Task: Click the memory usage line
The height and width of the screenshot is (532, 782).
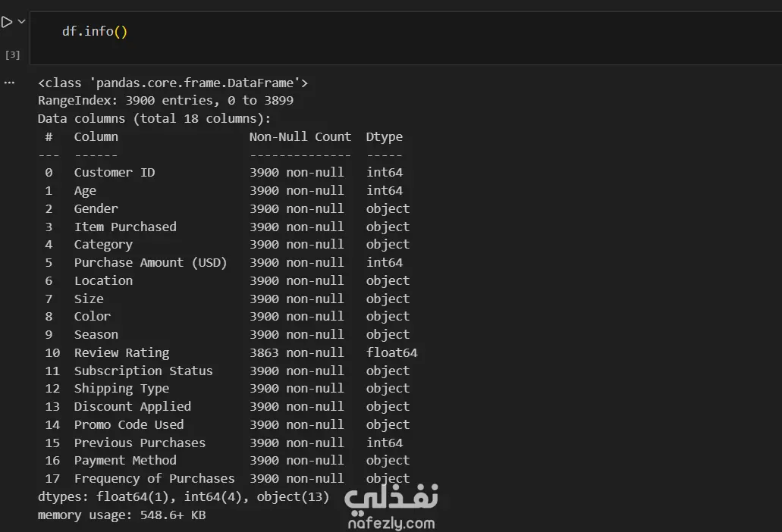Action: 121,515
